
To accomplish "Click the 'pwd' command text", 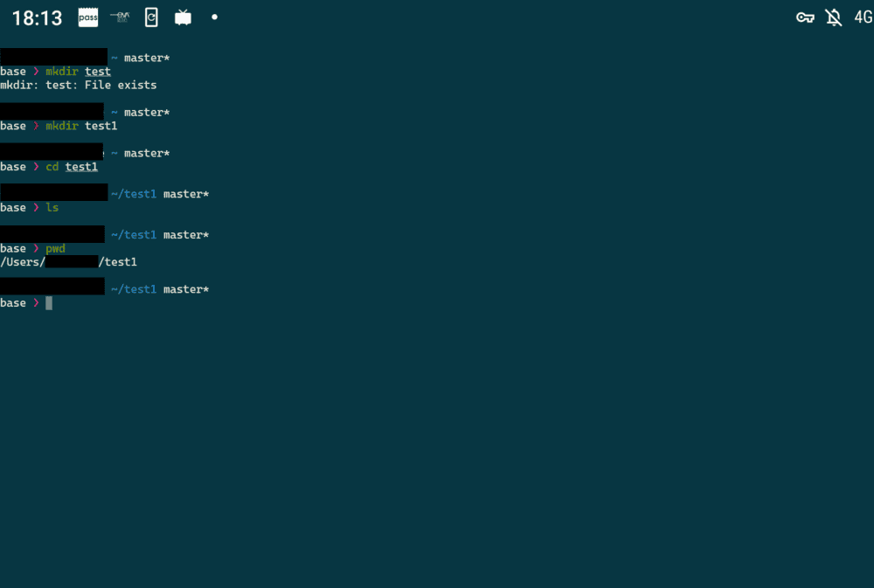I will point(55,249).
